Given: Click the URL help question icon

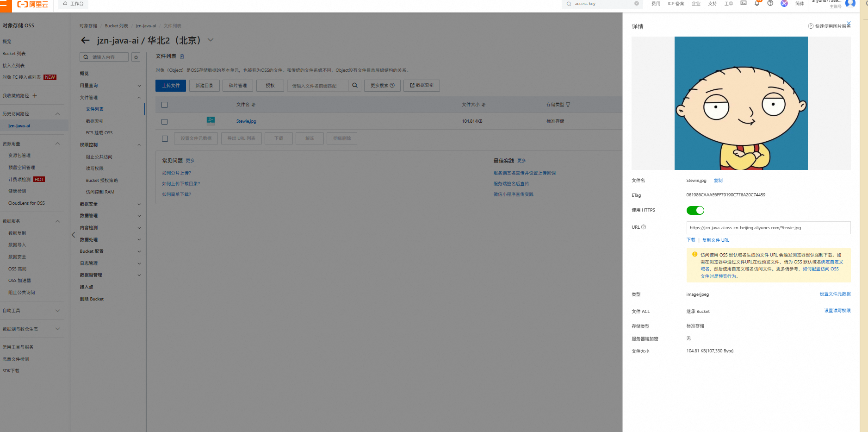Looking at the screenshot, I should (x=644, y=227).
